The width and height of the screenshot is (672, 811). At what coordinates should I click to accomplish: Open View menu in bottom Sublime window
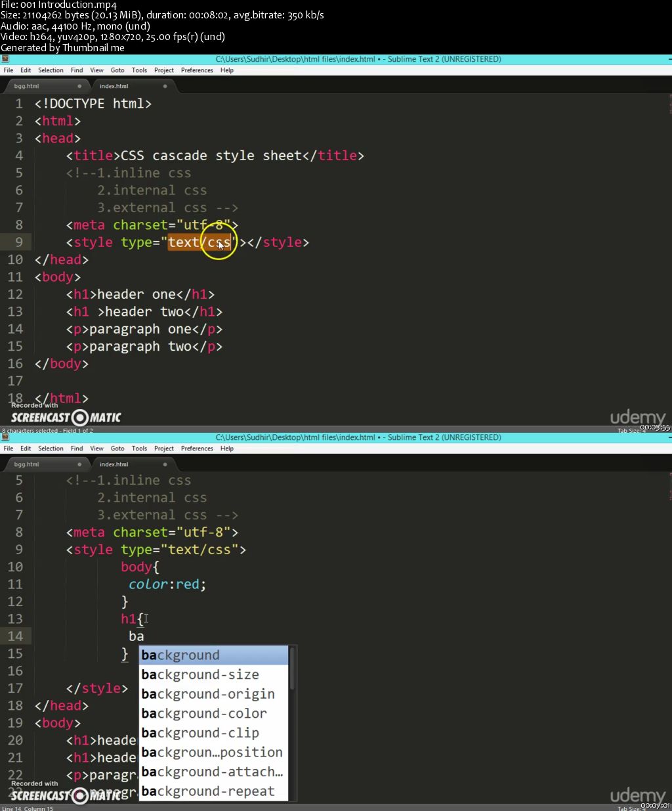pyautogui.click(x=96, y=449)
